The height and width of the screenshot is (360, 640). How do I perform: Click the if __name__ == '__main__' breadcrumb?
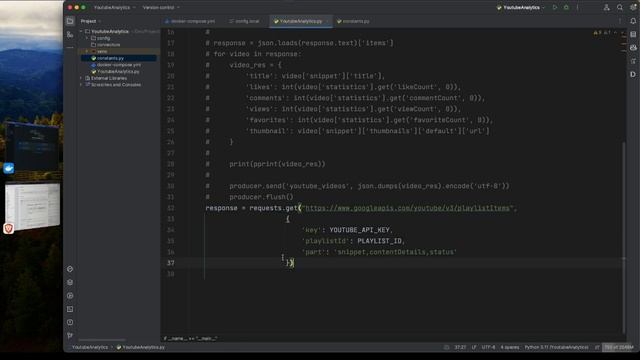[190, 338]
